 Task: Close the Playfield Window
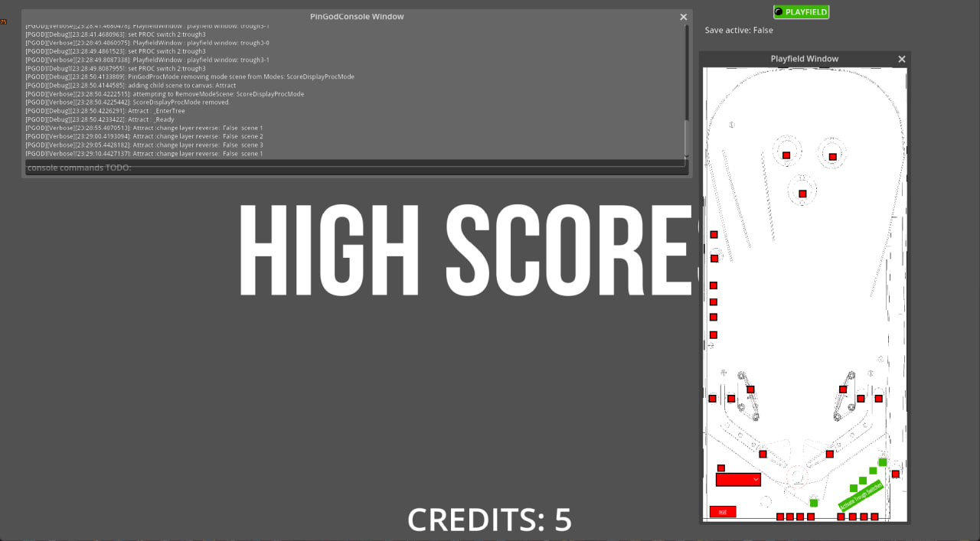(x=901, y=59)
